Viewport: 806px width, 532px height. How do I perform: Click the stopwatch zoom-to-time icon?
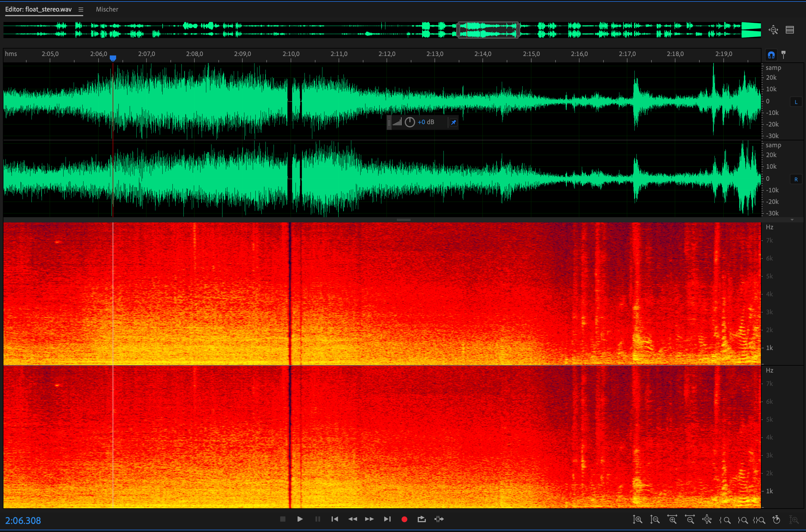tap(777, 520)
